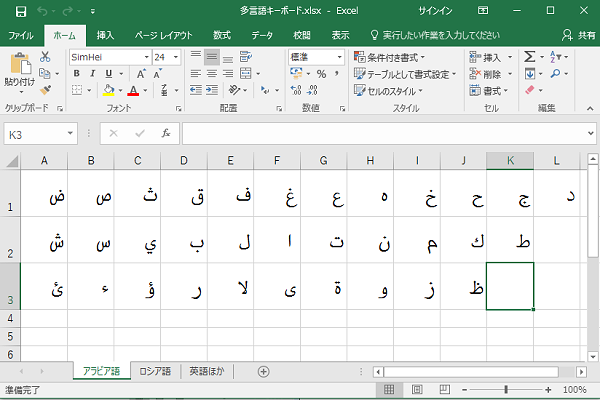This screenshot has height=400, width=600.
Task: Paste using the clipboard icon
Action: [20, 64]
